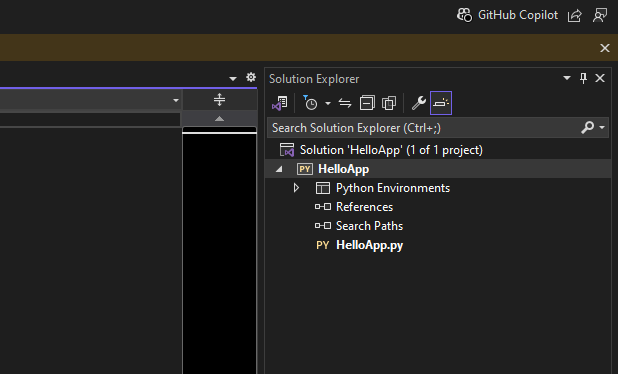Toggle Show All Files in Solution Explorer
Image resolution: width=618 pixels, height=374 pixels.
point(389,103)
